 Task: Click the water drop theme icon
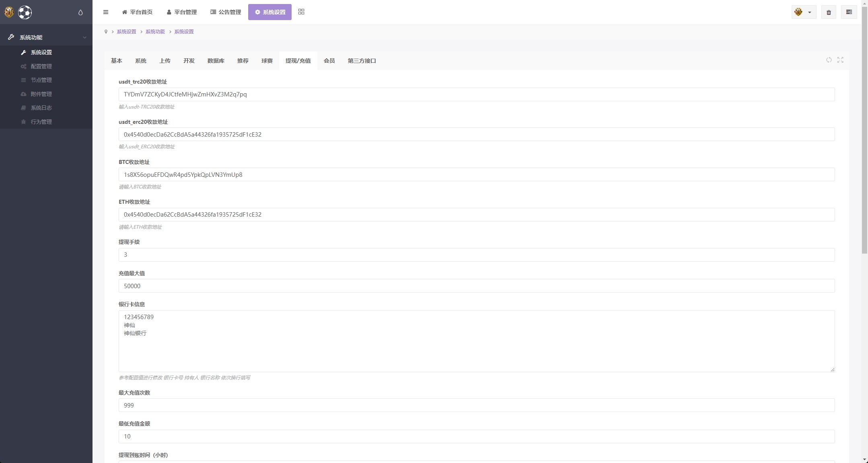[x=80, y=12]
